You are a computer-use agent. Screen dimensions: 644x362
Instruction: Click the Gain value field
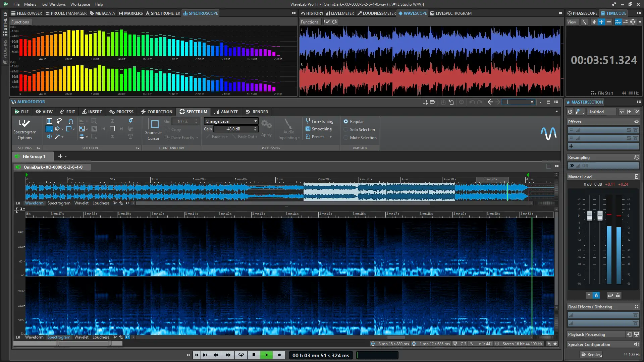coord(233,129)
